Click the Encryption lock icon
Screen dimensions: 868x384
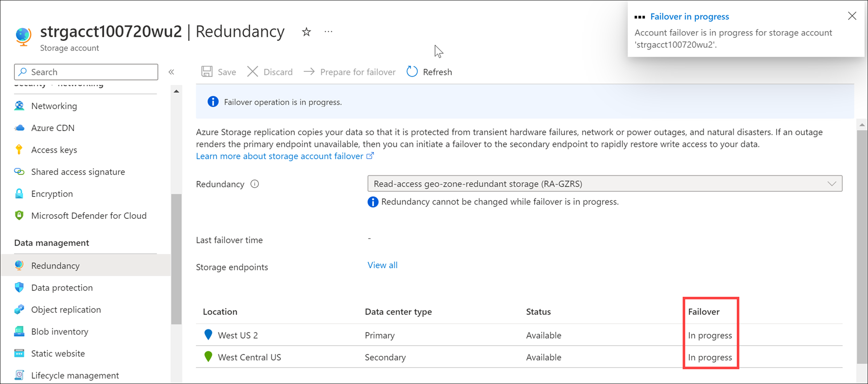[19, 194]
